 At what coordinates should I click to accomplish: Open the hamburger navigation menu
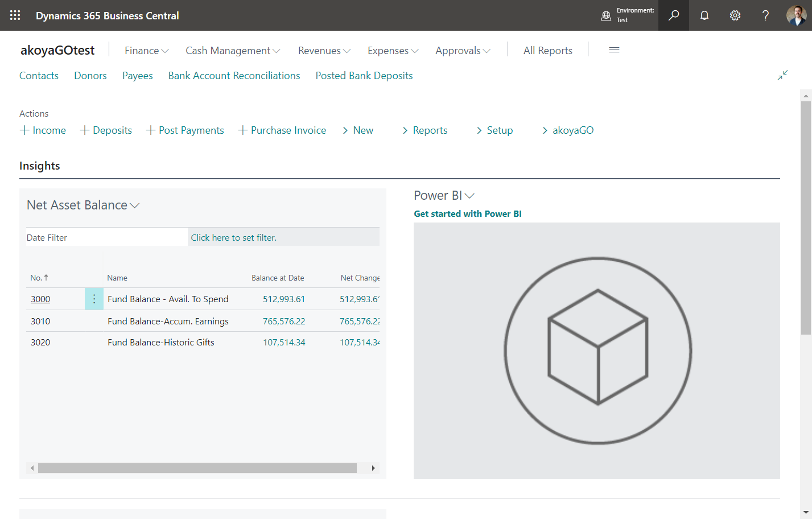614,50
